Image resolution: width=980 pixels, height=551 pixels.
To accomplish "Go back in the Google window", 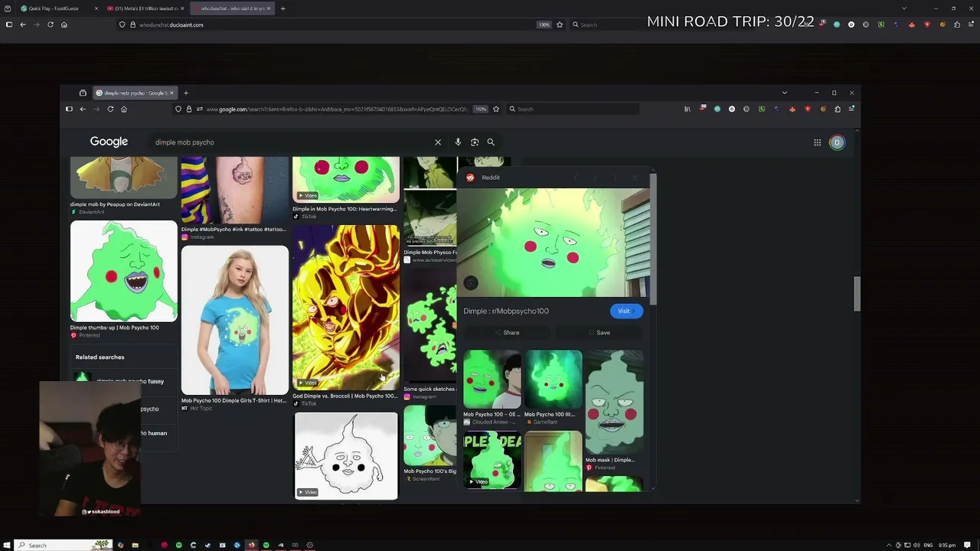I will [83, 109].
